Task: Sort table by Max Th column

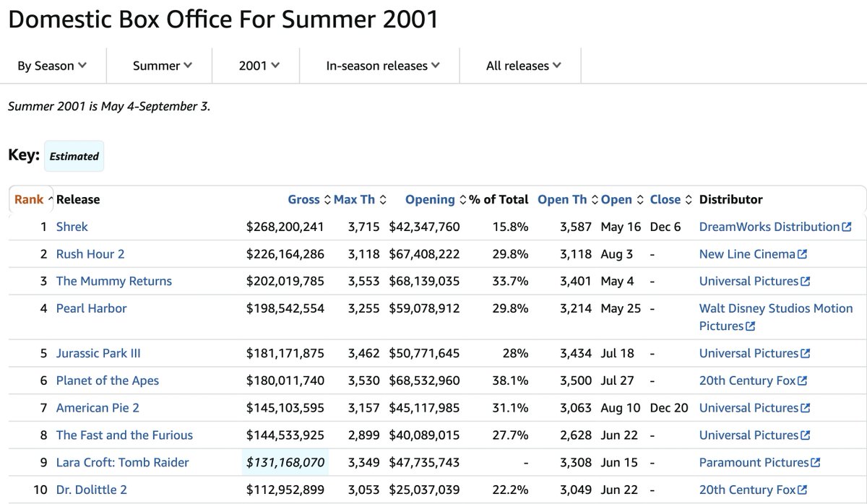Action: 360,199
